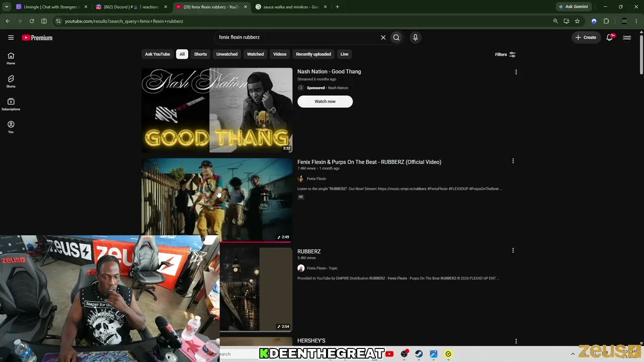Close the Discord reactions tab
This screenshot has height=362, width=644.
click(x=166, y=7)
